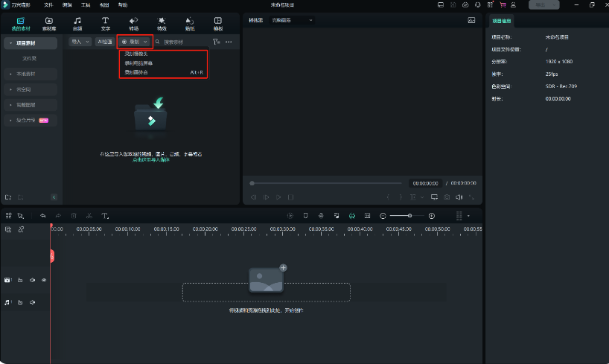Open the 录制 (Record) dropdown button
Image resolution: width=609 pixels, height=364 pixels.
135,42
